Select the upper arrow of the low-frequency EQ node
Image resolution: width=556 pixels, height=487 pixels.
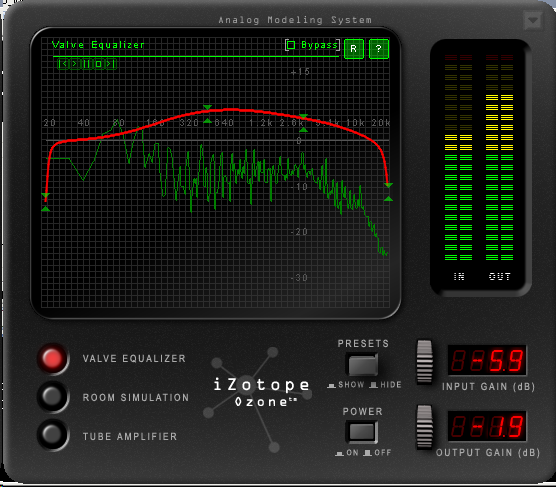(x=45, y=195)
